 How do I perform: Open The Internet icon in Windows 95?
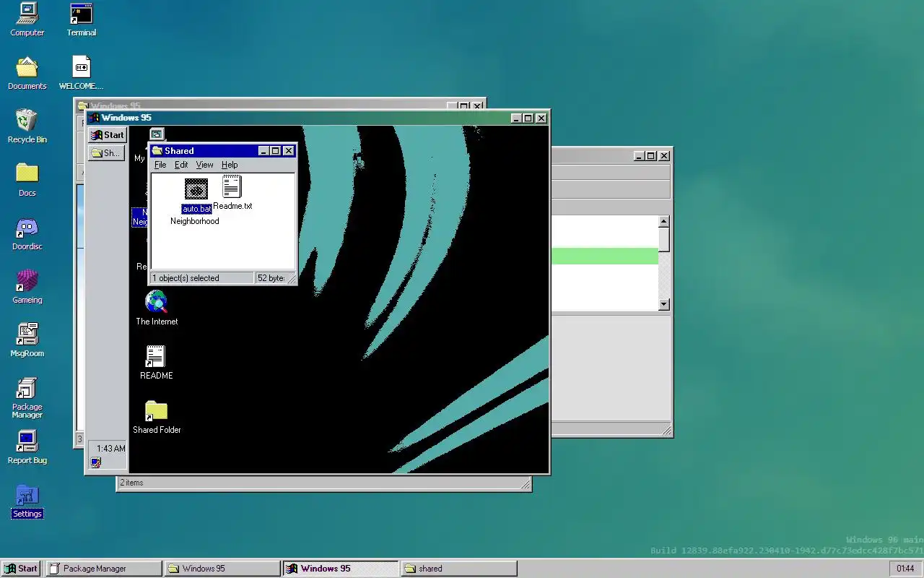(x=157, y=309)
